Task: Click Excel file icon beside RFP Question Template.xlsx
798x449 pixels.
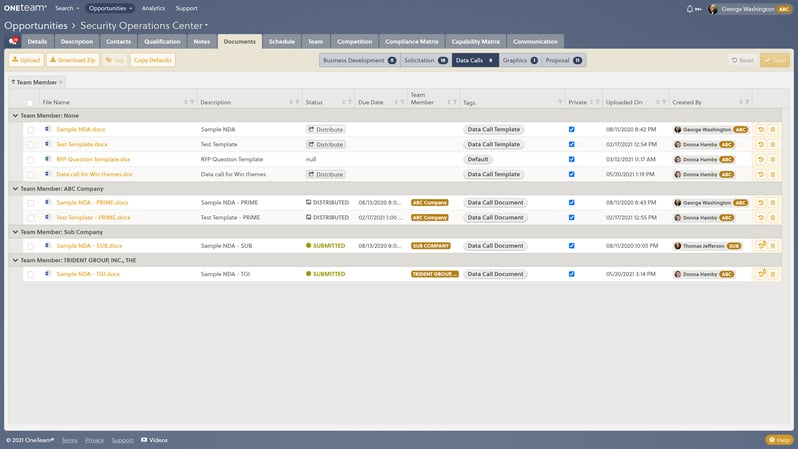Action: [x=48, y=159]
